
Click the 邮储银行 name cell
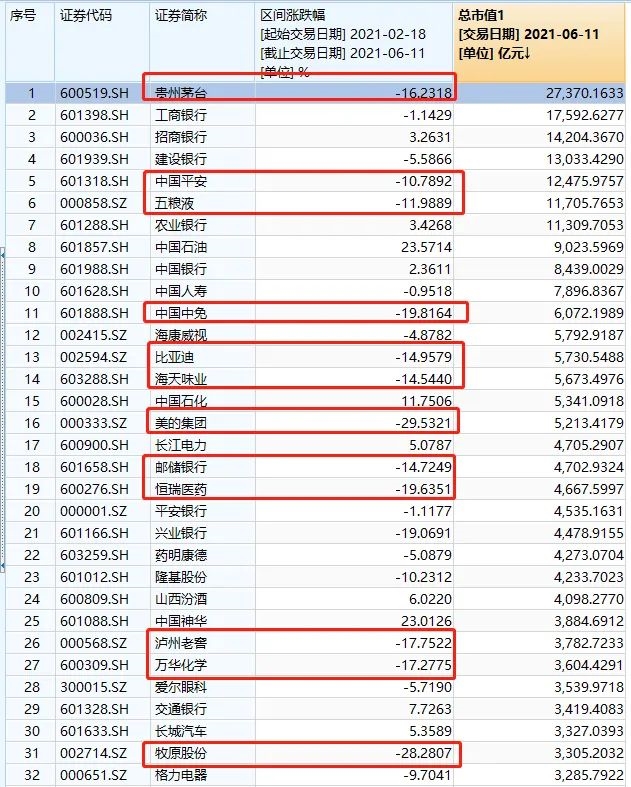pos(181,467)
